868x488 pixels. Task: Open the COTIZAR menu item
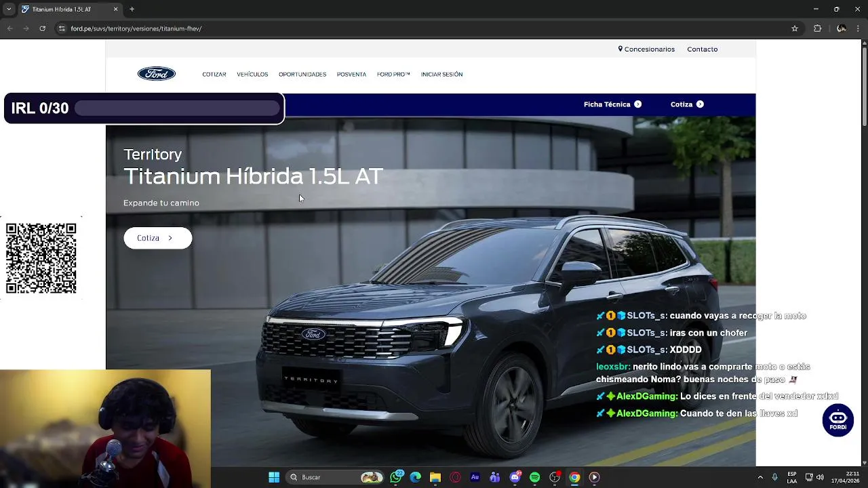[214, 75]
